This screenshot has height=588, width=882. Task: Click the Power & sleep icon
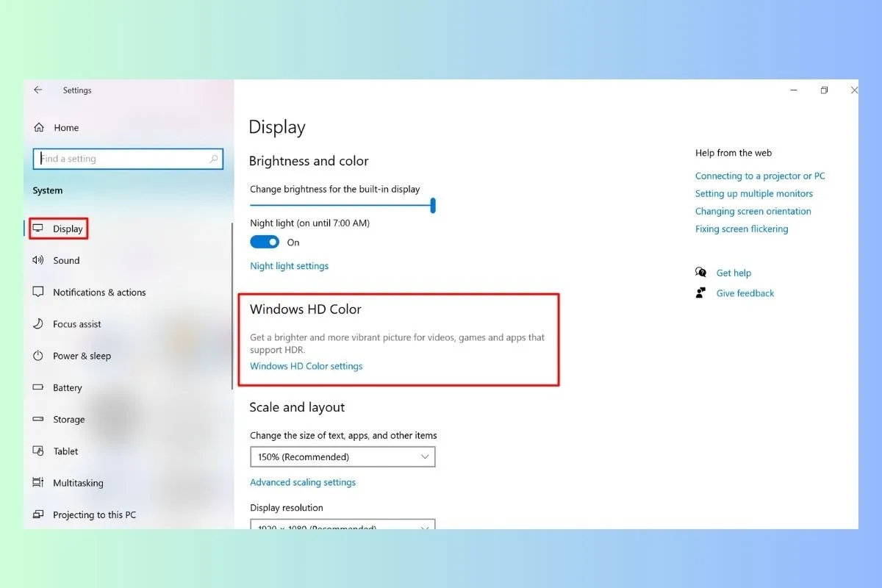click(x=38, y=356)
